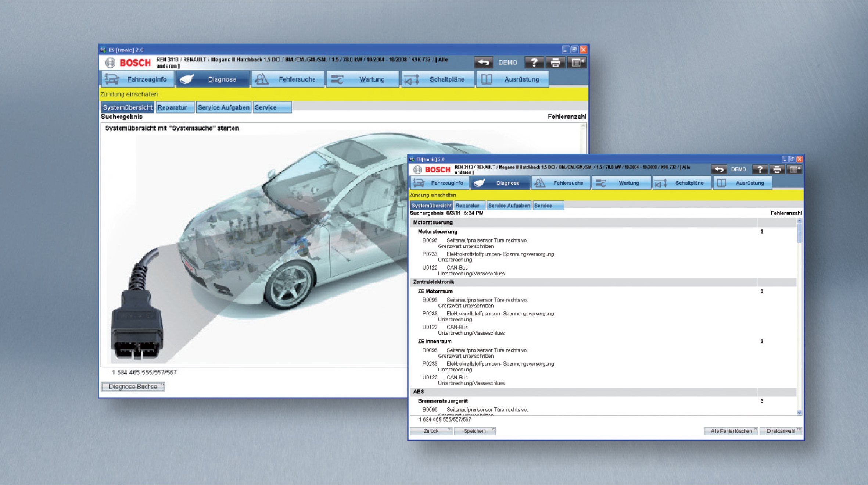Open help question mark icon in front window

pos(760,170)
